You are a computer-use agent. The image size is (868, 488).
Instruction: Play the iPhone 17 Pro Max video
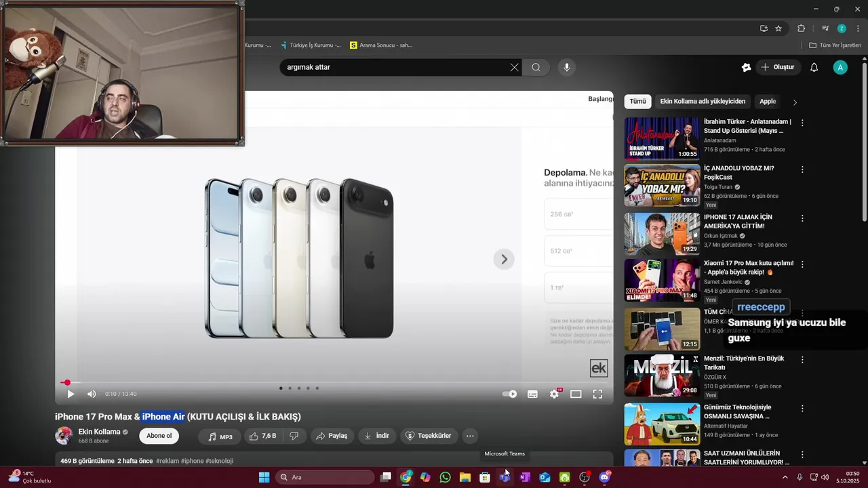tap(71, 394)
